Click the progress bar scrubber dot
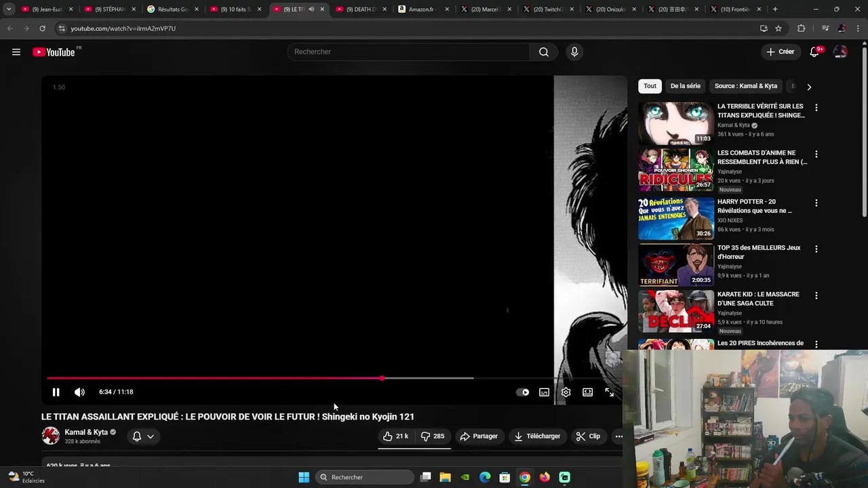This screenshot has width=868, height=488. tap(382, 378)
